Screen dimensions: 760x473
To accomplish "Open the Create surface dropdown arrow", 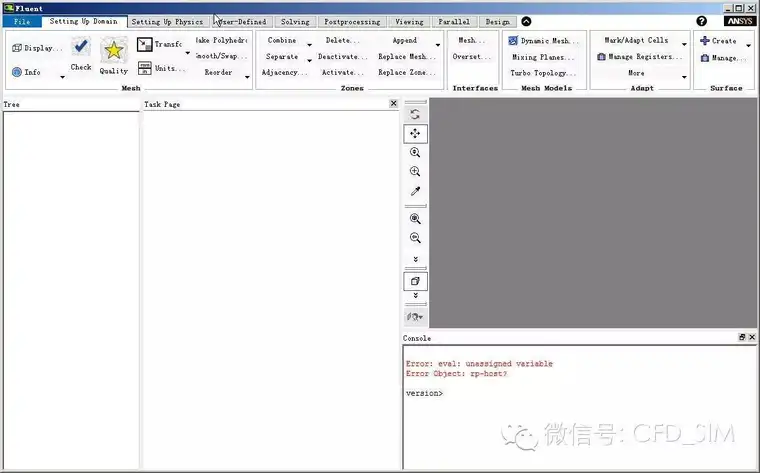I will pyautogui.click(x=748, y=46).
